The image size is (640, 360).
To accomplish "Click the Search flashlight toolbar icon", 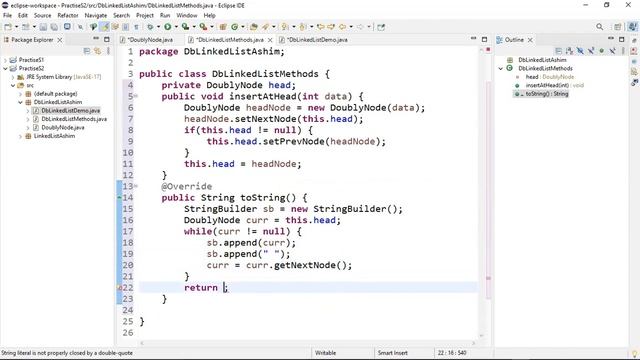I will pyautogui.click(x=266, y=27).
